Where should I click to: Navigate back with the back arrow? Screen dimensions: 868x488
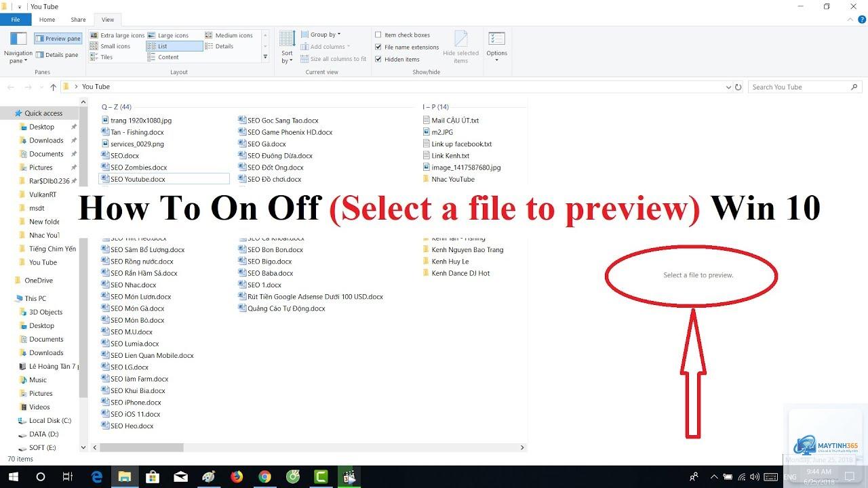(10, 87)
